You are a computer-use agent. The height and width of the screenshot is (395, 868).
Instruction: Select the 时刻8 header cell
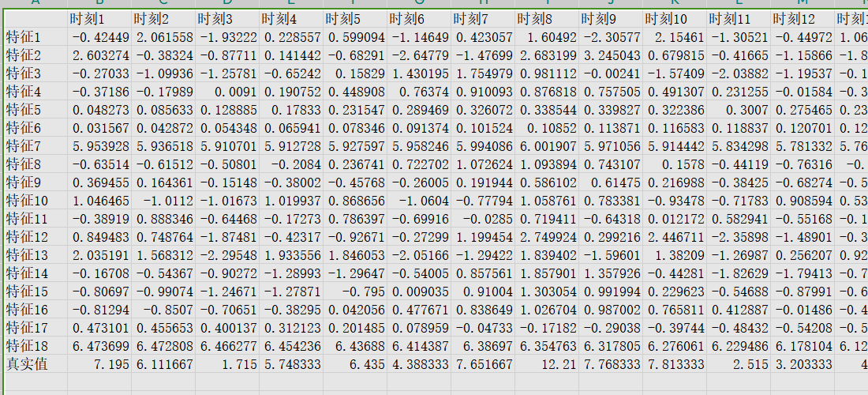pyautogui.click(x=546, y=20)
